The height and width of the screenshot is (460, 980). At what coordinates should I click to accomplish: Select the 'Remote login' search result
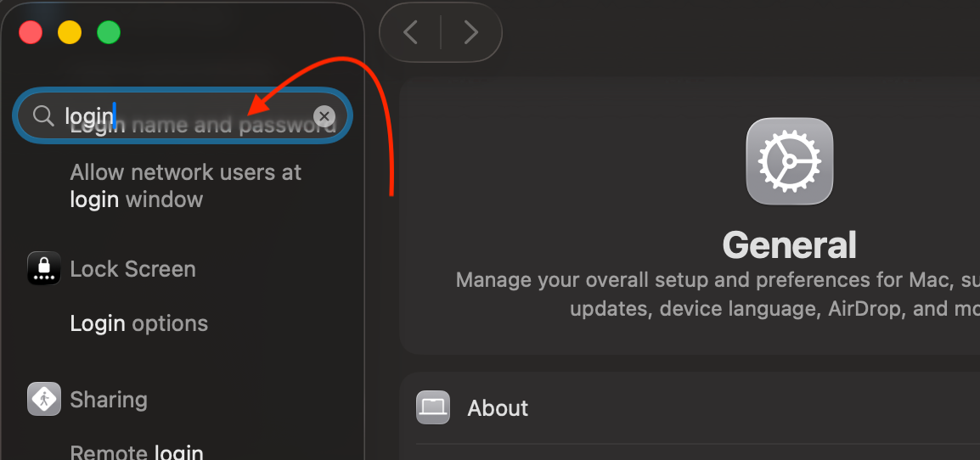point(136,452)
